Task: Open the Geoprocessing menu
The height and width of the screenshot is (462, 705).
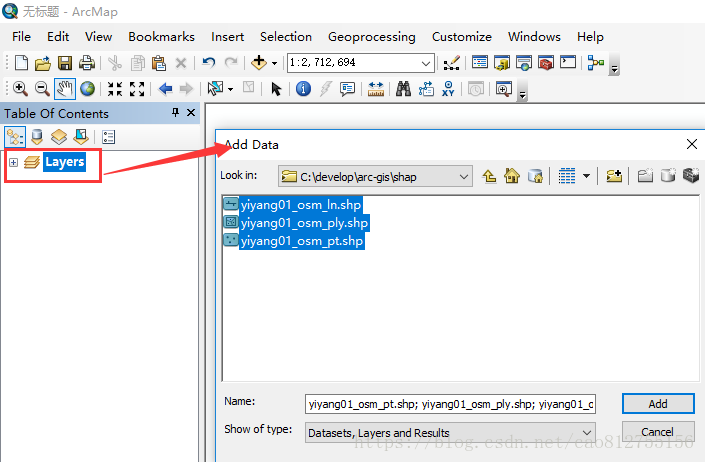Action: point(371,37)
